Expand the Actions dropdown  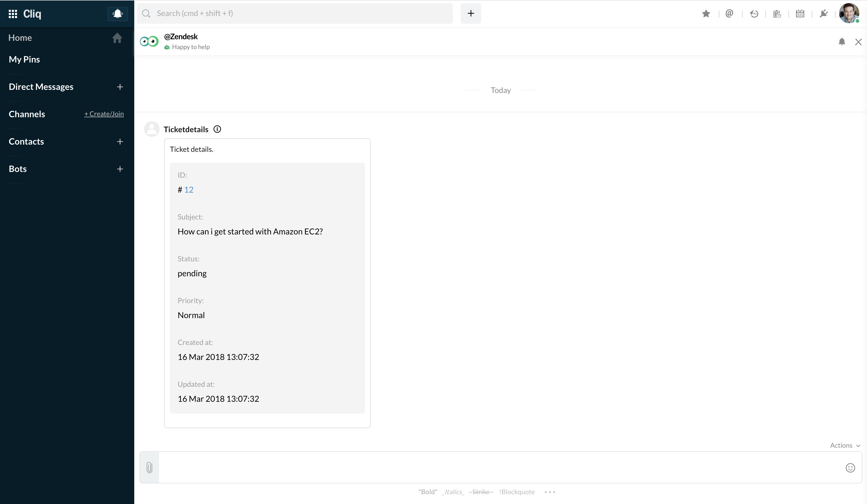click(845, 445)
